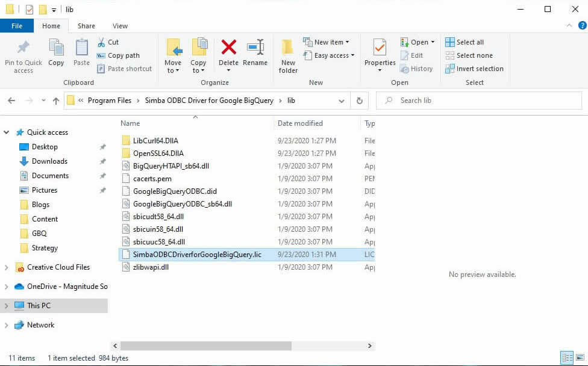
Task: Refresh the folder view
Action: 359,101
